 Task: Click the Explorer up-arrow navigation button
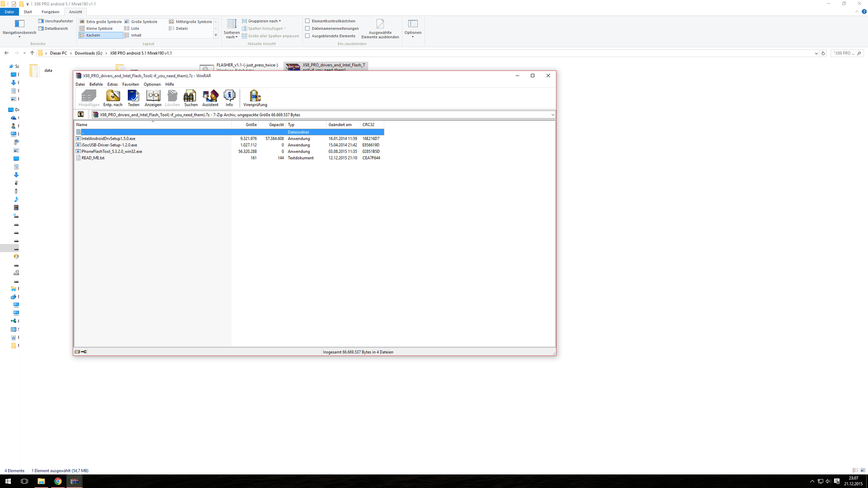pos(32,53)
